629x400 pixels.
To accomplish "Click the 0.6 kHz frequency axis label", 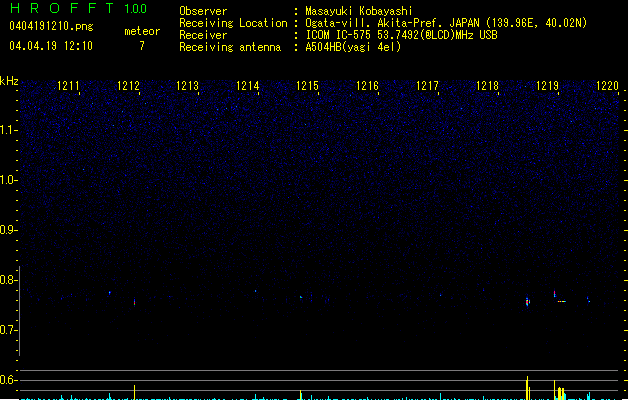I will pos(9,380).
